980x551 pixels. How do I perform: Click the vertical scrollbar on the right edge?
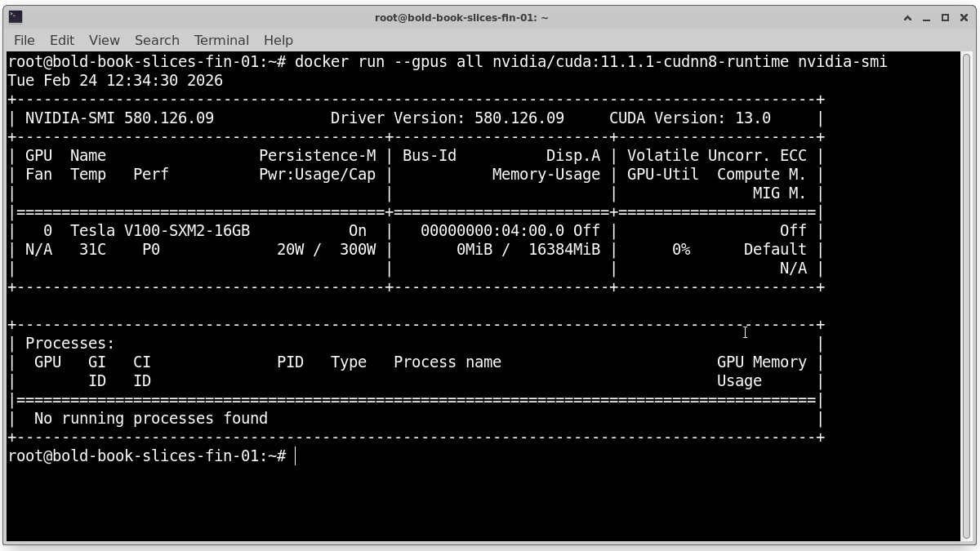pos(968,294)
